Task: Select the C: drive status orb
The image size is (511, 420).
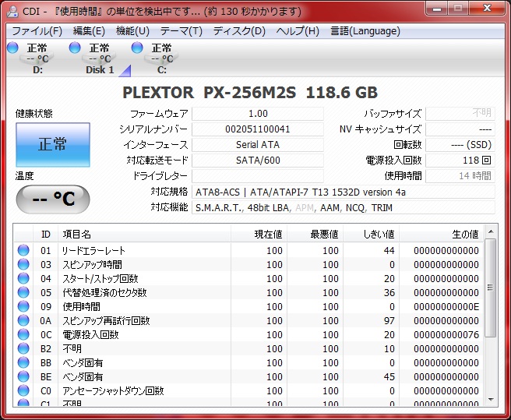Action: click(x=137, y=48)
